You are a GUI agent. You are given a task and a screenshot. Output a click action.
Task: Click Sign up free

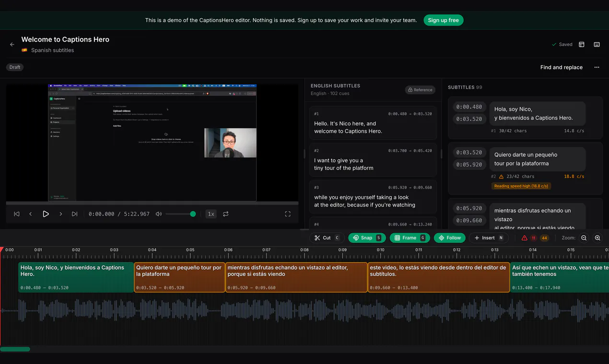[x=444, y=20]
